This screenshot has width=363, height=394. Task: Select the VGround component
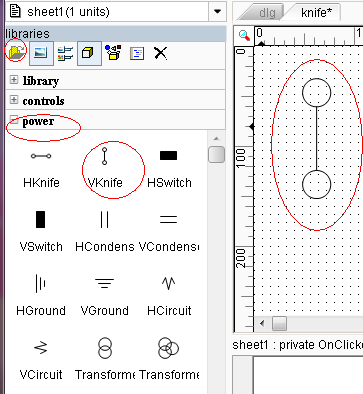(105, 296)
